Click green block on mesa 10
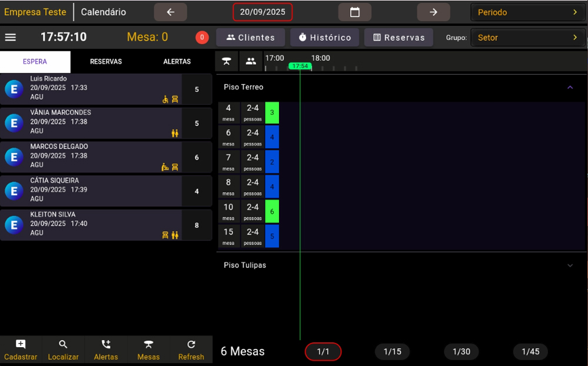 click(272, 211)
